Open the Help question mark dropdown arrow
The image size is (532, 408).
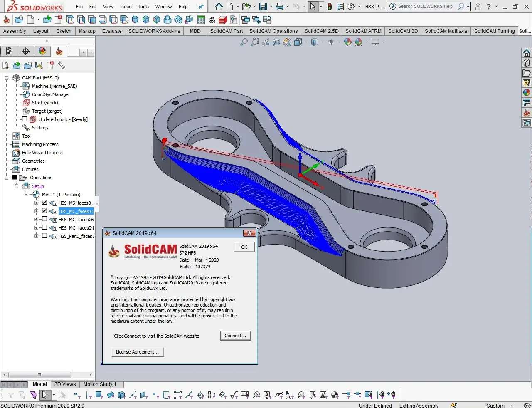[496, 7]
